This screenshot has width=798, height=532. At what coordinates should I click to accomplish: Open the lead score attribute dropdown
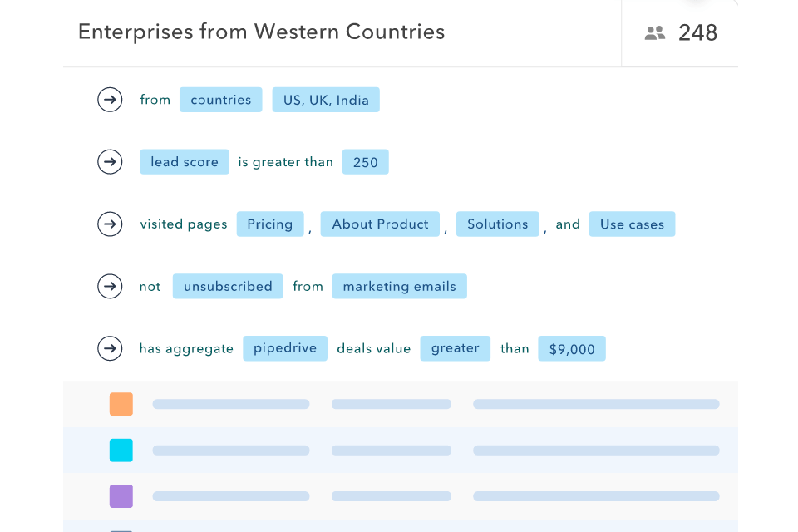pos(185,162)
